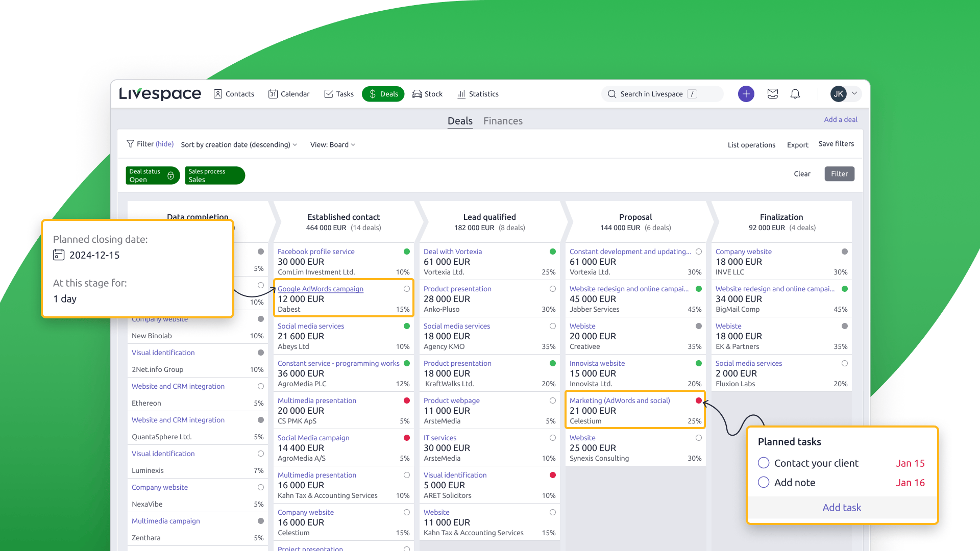Open Multimedia campaign Zenthara deal
980x551 pixels.
coord(166,521)
